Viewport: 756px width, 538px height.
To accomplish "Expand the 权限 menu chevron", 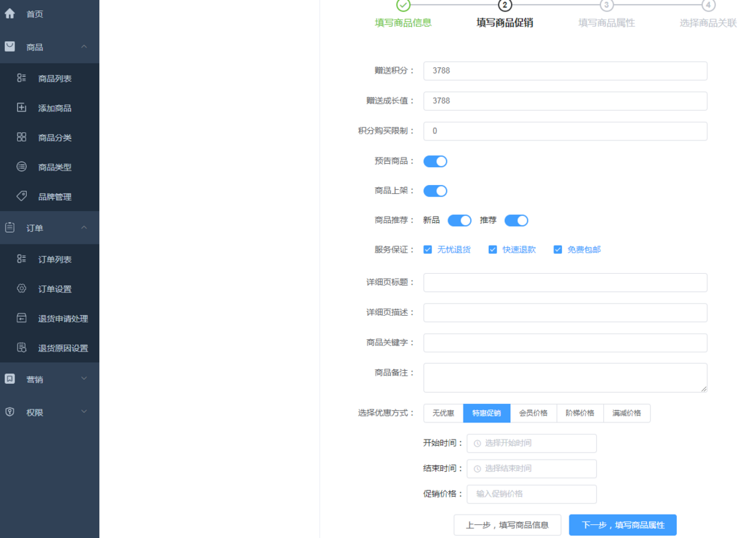I will [x=84, y=412].
